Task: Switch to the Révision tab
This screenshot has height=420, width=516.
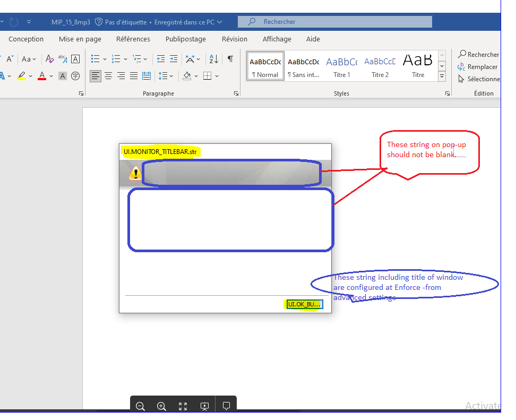Action: click(x=235, y=39)
